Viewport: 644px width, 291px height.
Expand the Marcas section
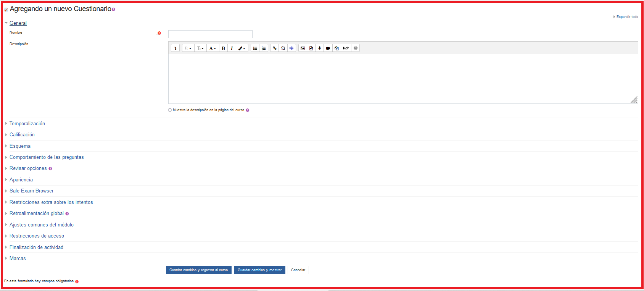[18, 259]
